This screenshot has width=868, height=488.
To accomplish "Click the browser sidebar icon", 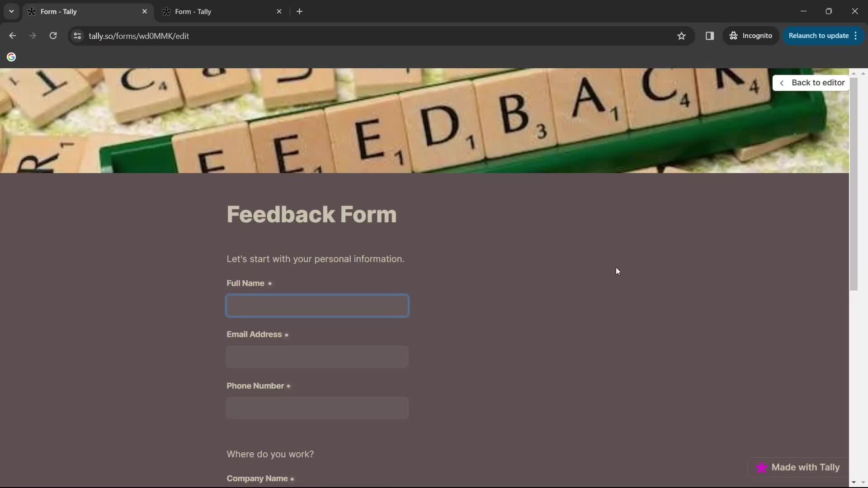I will (x=710, y=36).
